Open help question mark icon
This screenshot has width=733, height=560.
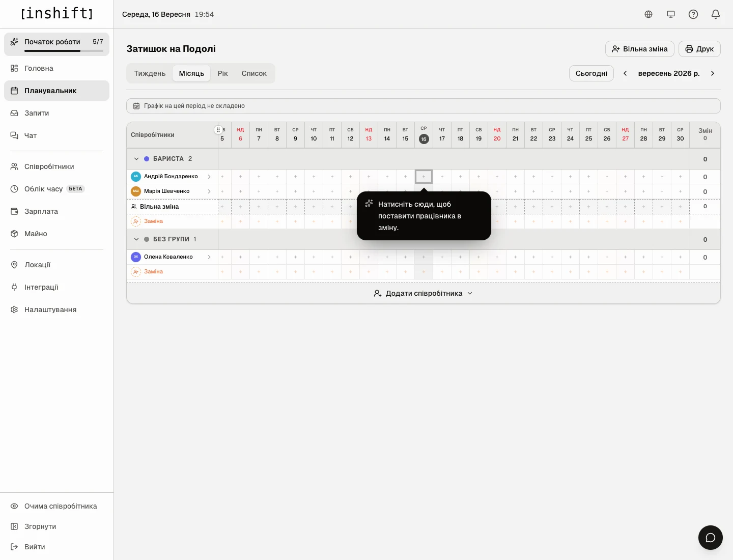click(693, 14)
